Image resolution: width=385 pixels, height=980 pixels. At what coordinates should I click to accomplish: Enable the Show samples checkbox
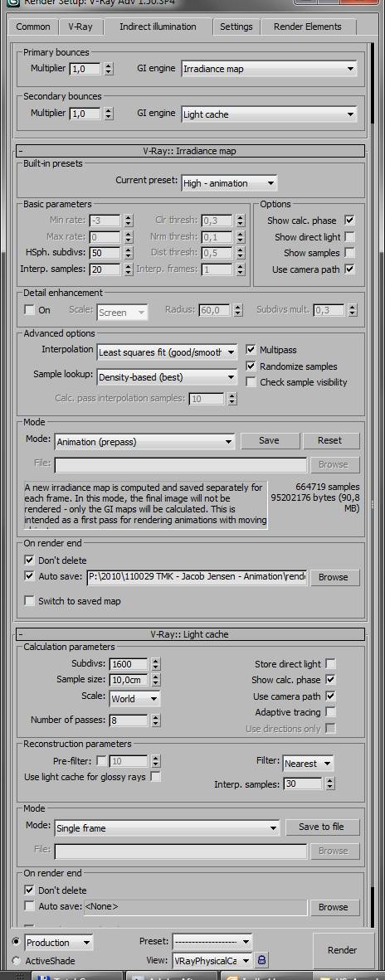pos(349,253)
